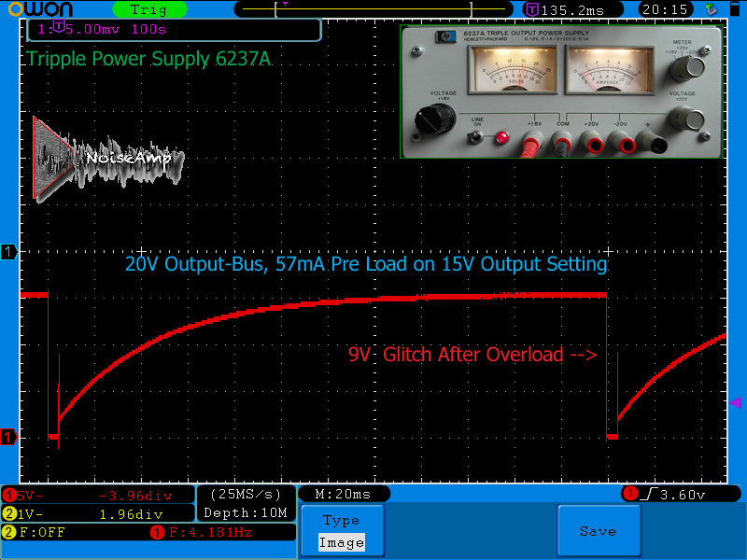The image size is (747, 560).
Task: Click the yellow channel 2 circle icon beside 1V-
Action: point(9,514)
